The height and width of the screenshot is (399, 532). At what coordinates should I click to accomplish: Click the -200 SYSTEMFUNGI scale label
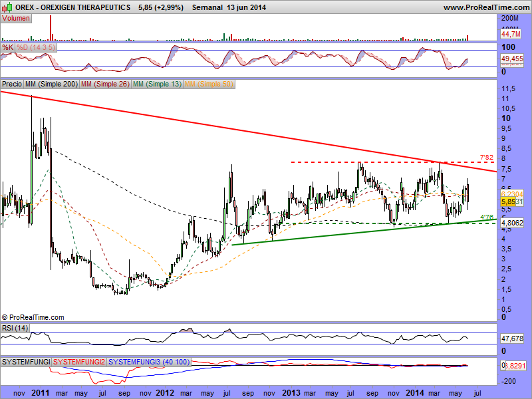click(x=509, y=381)
